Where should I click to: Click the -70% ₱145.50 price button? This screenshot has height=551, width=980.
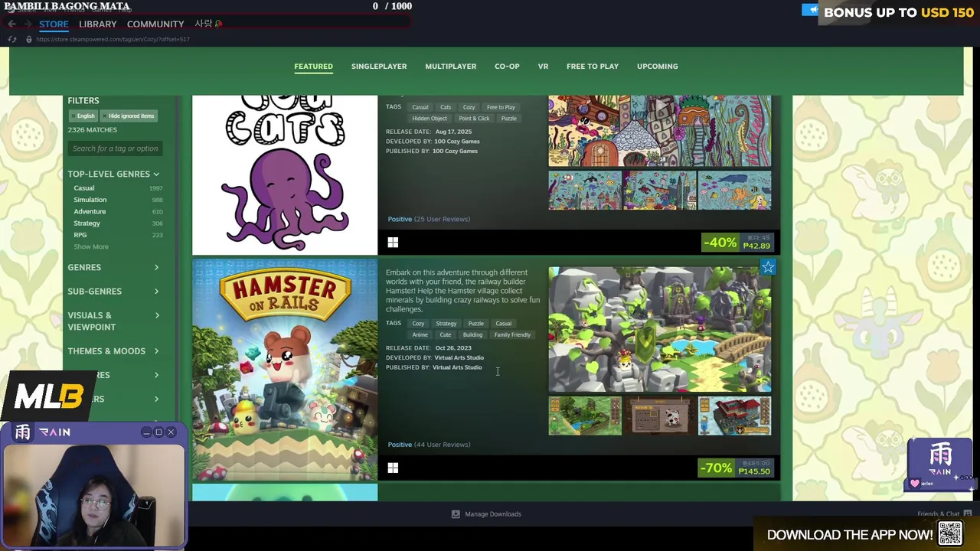pos(737,468)
